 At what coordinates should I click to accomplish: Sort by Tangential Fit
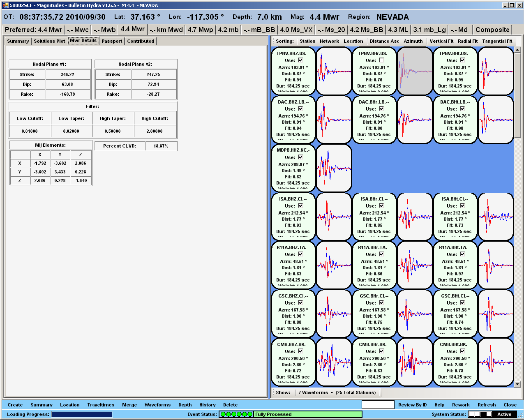[497, 41]
